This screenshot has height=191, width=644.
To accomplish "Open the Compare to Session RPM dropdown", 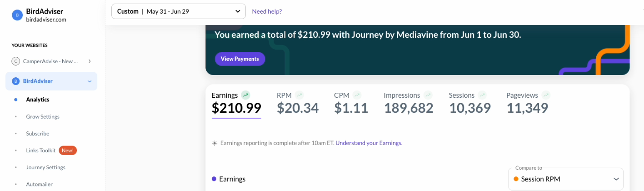I will point(566,179).
